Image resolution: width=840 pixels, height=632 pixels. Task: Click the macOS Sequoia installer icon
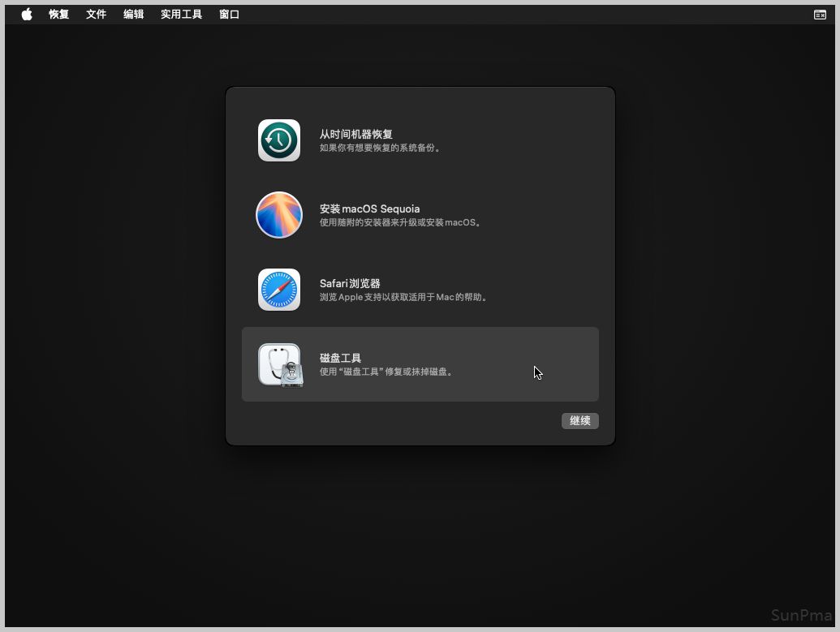pyautogui.click(x=279, y=215)
